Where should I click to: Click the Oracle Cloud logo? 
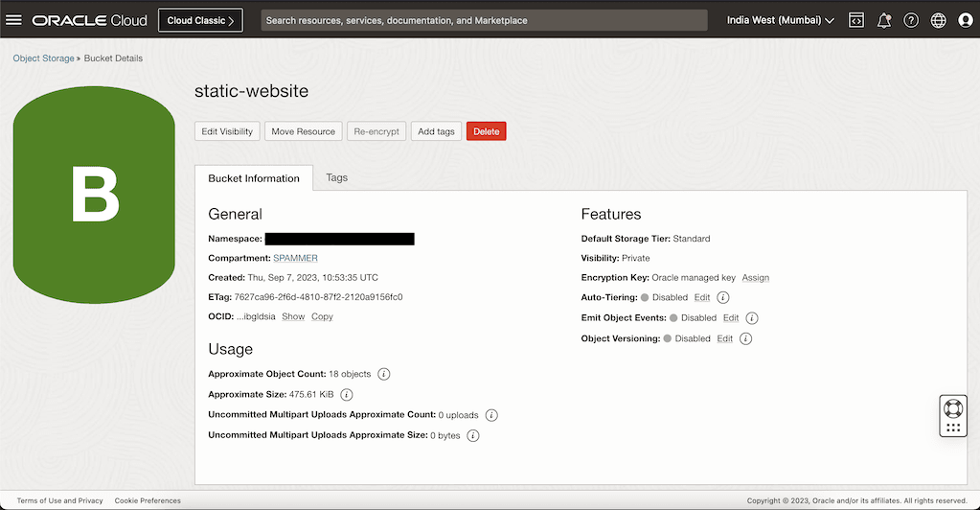coord(89,20)
